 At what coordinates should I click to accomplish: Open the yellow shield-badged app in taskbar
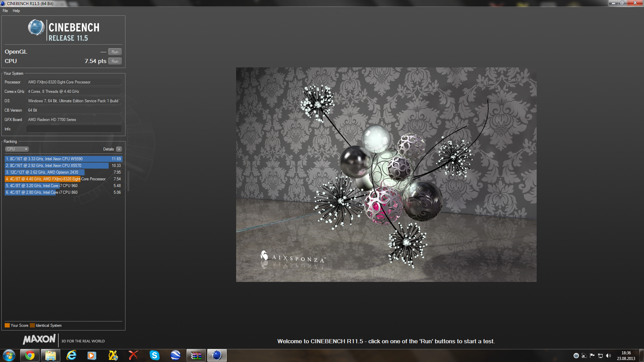(x=113, y=355)
